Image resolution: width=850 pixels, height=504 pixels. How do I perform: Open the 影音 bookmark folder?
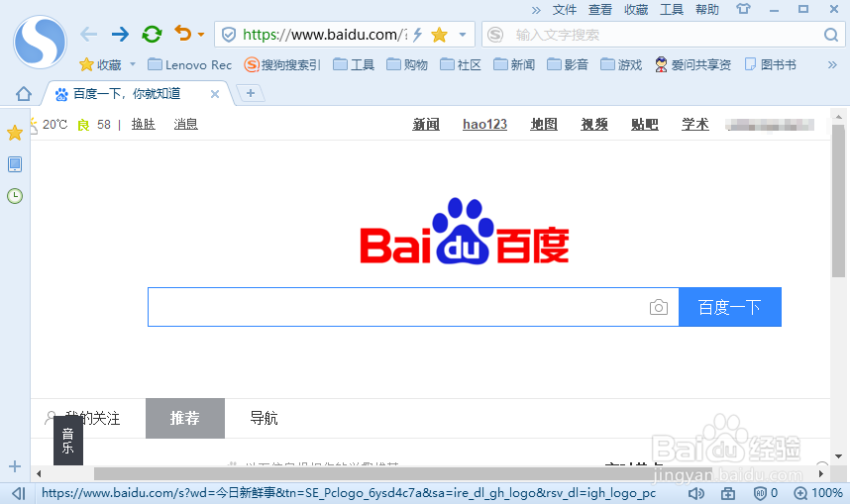(x=568, y=65)
